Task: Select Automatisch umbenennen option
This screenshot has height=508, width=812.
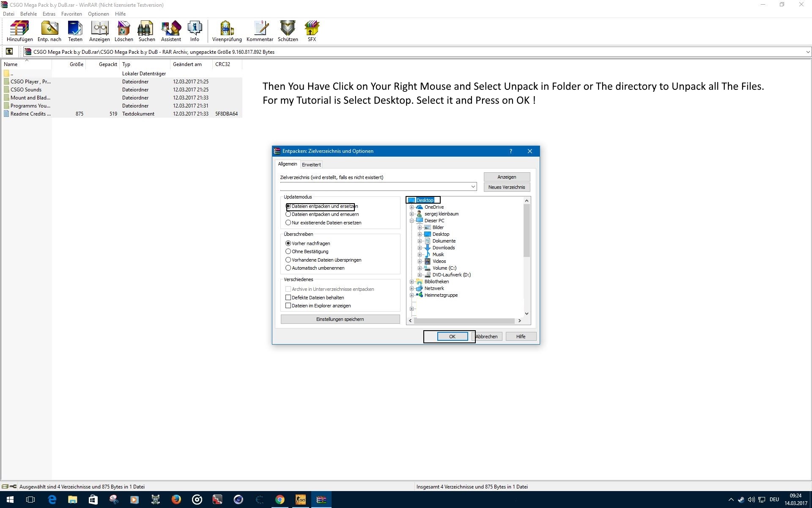Action: tap(315, 268)
